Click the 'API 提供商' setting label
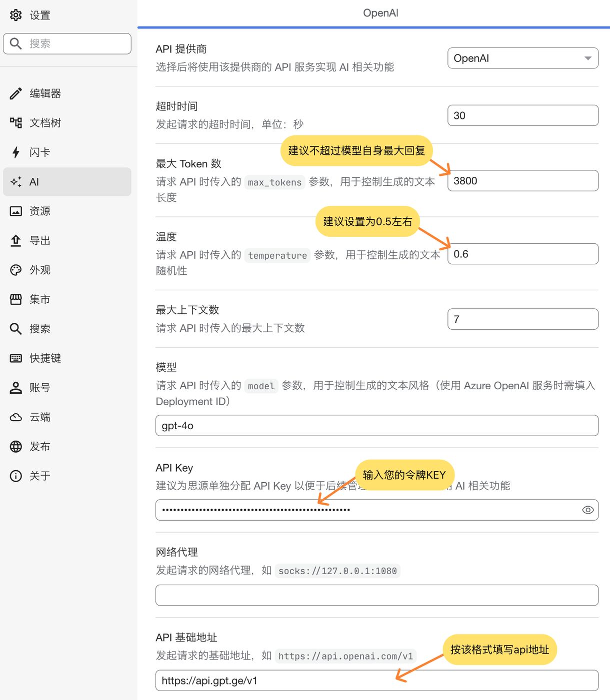The image size is (610, 700). point(181,49)
